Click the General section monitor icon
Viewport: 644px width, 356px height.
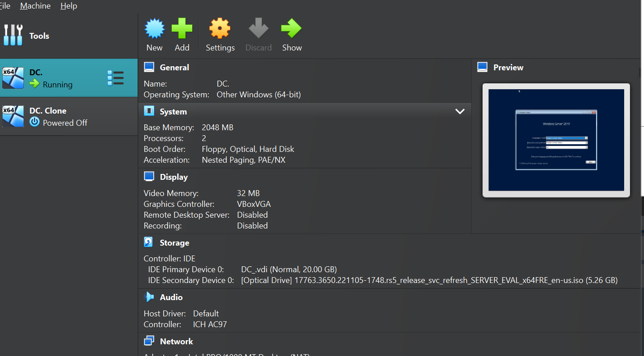(149, 67)
